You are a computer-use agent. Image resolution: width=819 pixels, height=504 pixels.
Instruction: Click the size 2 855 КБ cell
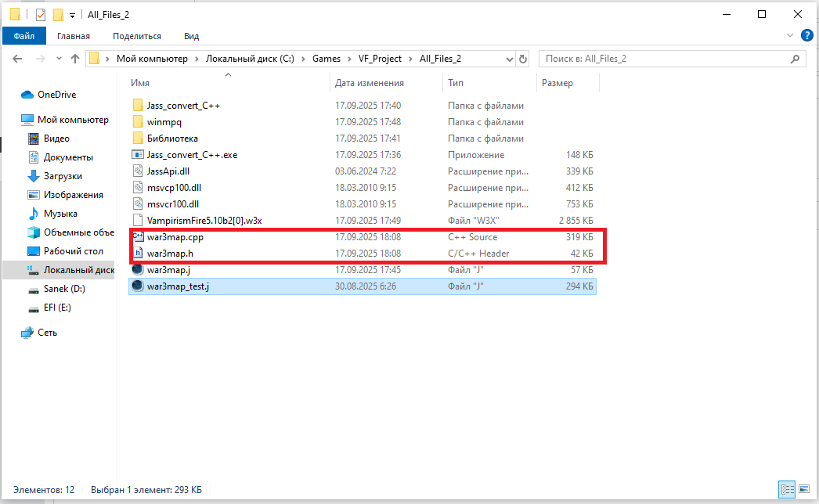click(x=575, y=221)
